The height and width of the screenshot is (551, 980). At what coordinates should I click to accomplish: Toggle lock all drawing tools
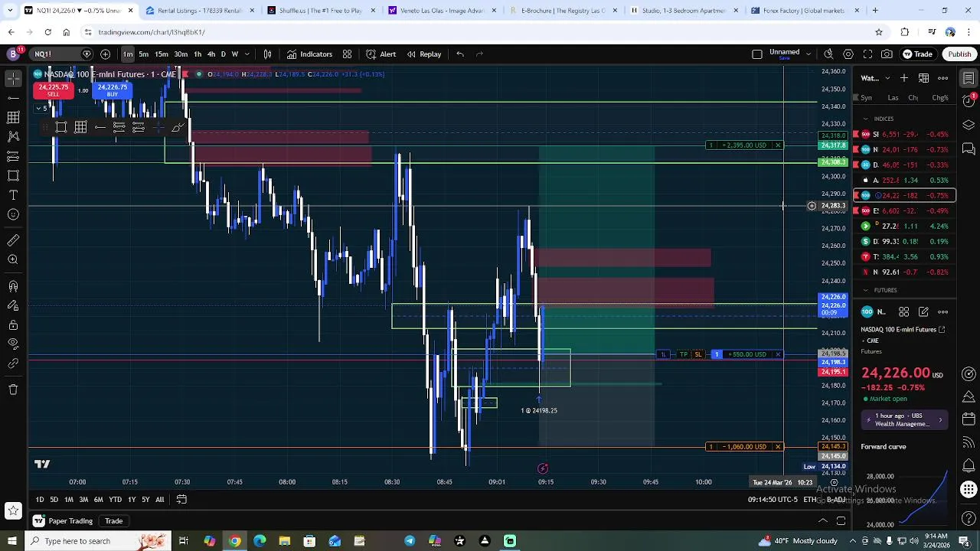click(13, 324)
